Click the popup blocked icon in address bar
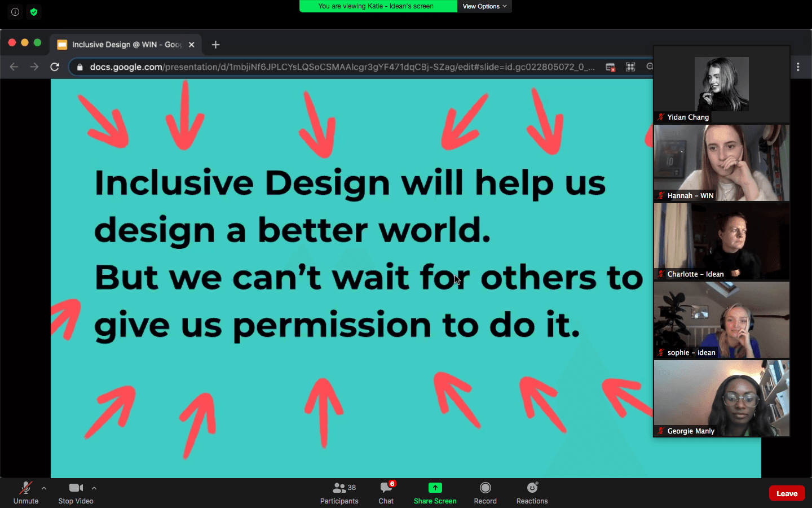 (x=610, y=67)
